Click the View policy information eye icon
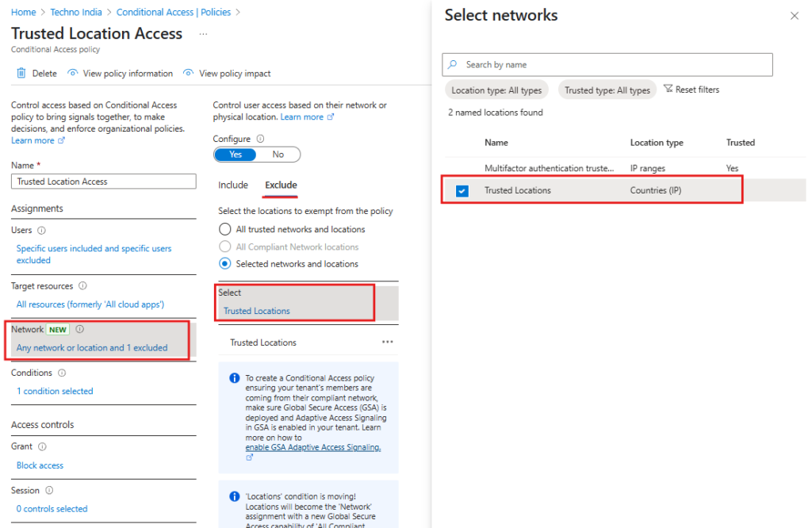 73,73
